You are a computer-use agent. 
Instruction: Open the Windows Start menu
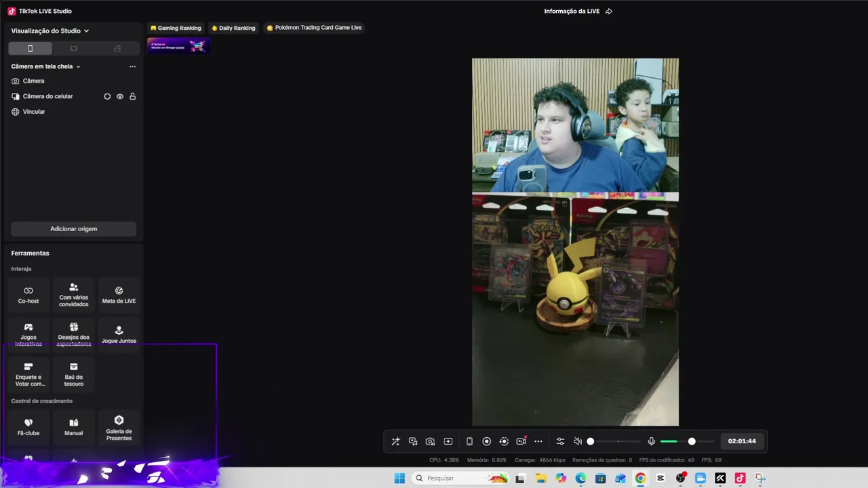coord(399,478)
